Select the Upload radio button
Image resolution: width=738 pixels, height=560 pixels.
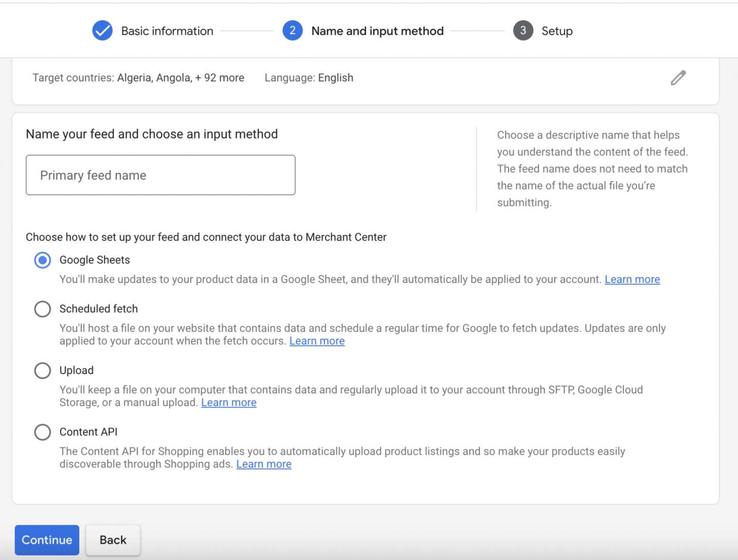pyautogui.click(x=43, y=370)
